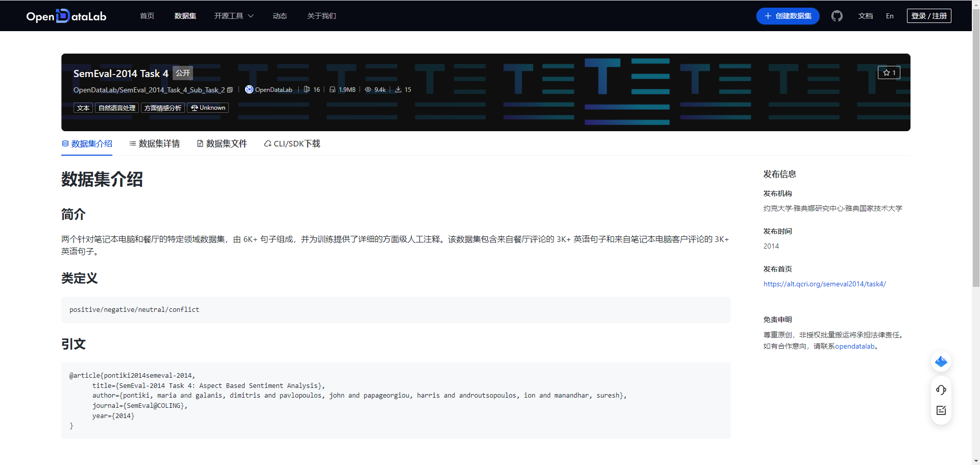Click the download count icon beside 15
This screenshot has height=465, width=980.
(x=398, y=89)
